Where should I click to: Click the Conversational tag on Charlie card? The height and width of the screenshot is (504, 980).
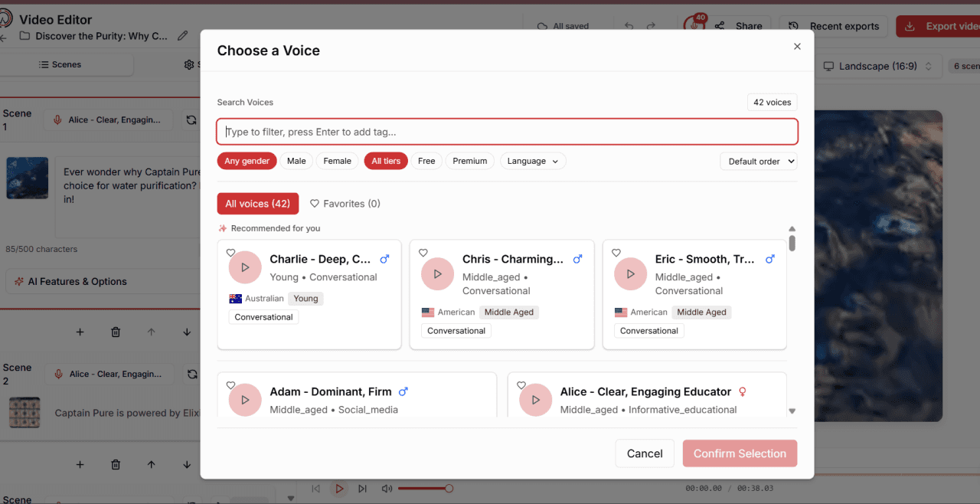[263, 317]
